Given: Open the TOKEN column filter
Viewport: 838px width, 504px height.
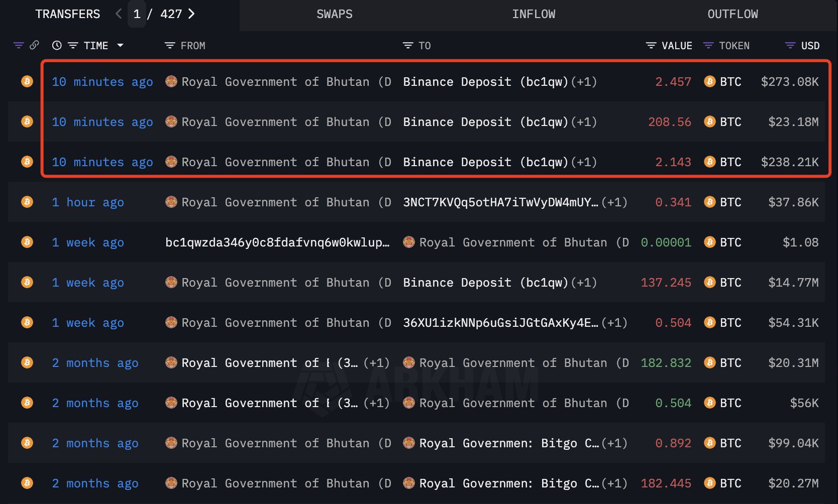Looking at the screenshot, I should pyautogui.click(x=708, y=46).
